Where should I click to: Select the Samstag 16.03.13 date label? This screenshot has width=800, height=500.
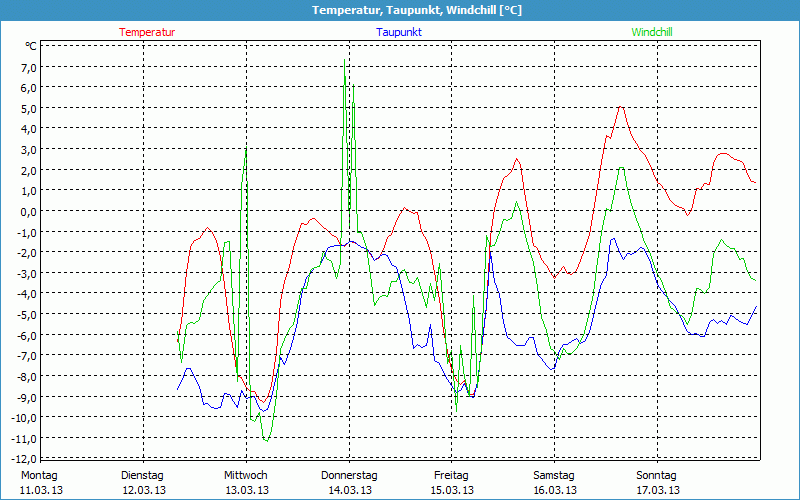click(x=554, y=482)
